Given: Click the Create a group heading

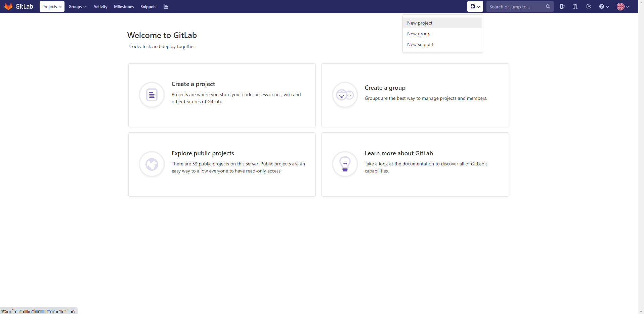Looking at the screenshot, I should coord(385,88).
